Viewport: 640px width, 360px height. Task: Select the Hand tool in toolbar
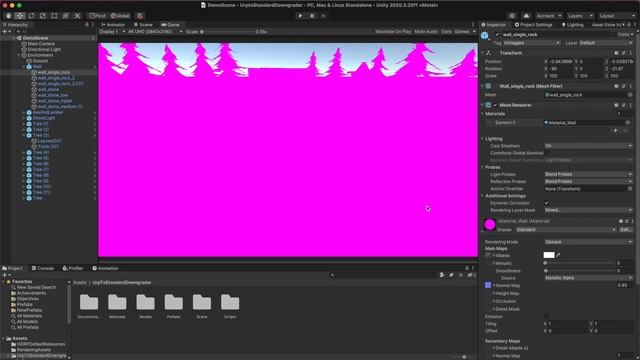pyautogui.click(x=8, y=16)
